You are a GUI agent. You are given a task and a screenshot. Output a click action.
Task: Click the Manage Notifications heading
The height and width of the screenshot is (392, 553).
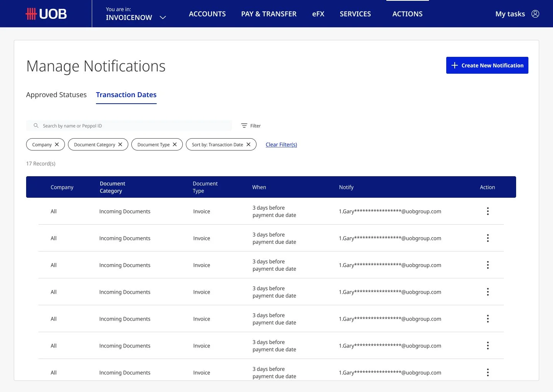pos(96,66)
